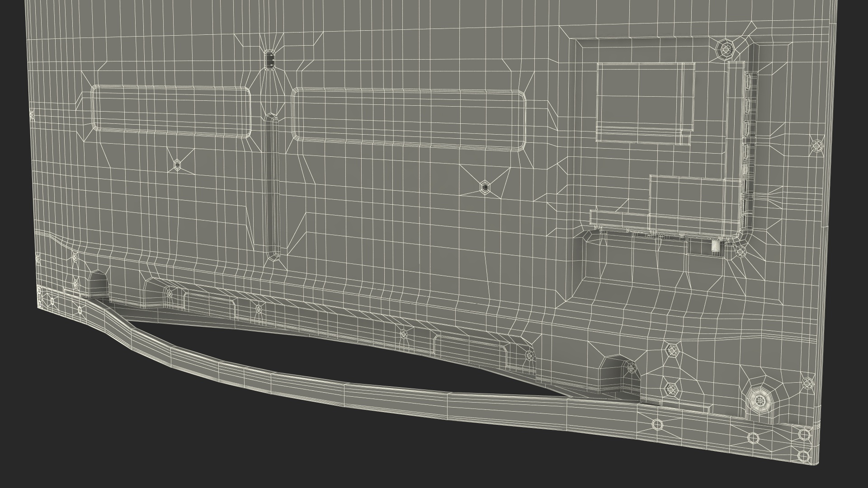Click the arched cable cutout at lower left
868x488 pixels.
(98, 285)
